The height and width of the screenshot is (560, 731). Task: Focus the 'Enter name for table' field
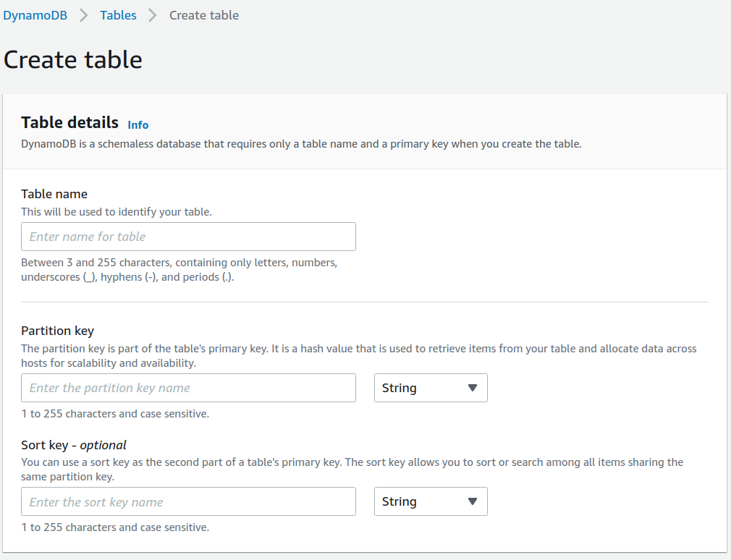tap(188, 237)
